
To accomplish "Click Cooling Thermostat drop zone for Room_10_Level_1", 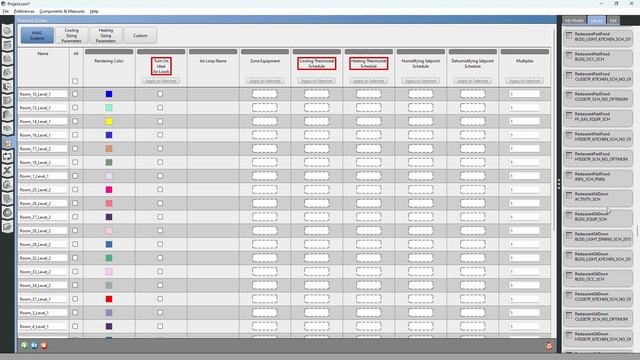I will click(316, 94).
